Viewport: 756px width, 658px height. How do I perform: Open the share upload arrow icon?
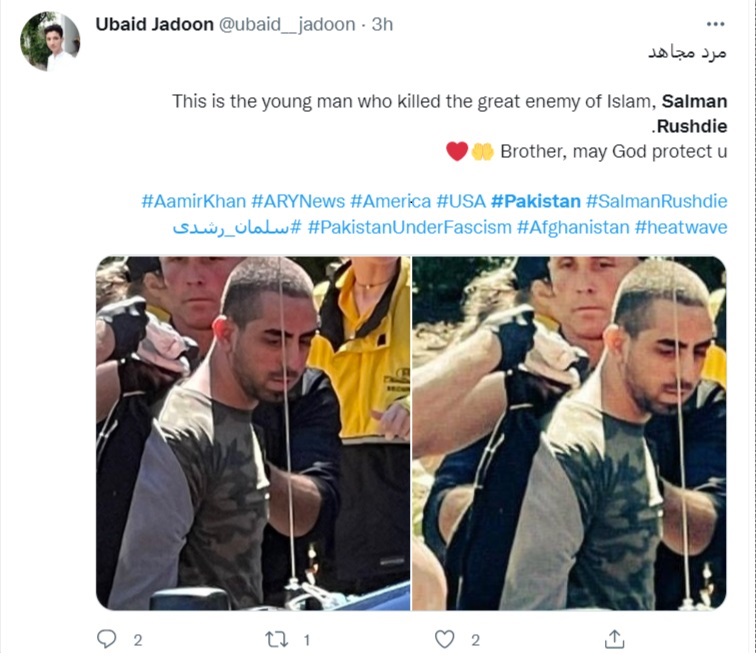coord(614,639)
